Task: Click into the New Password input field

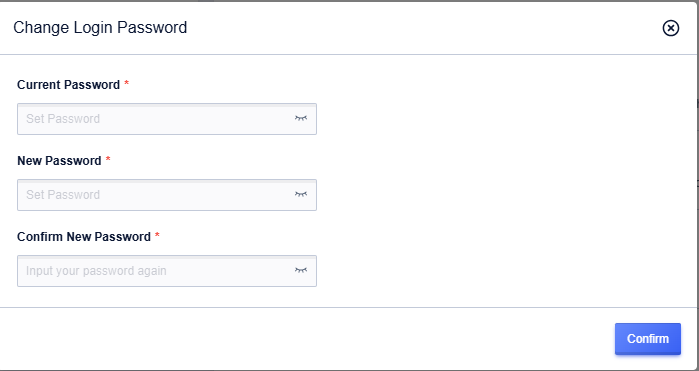Action: click(167, 195)
